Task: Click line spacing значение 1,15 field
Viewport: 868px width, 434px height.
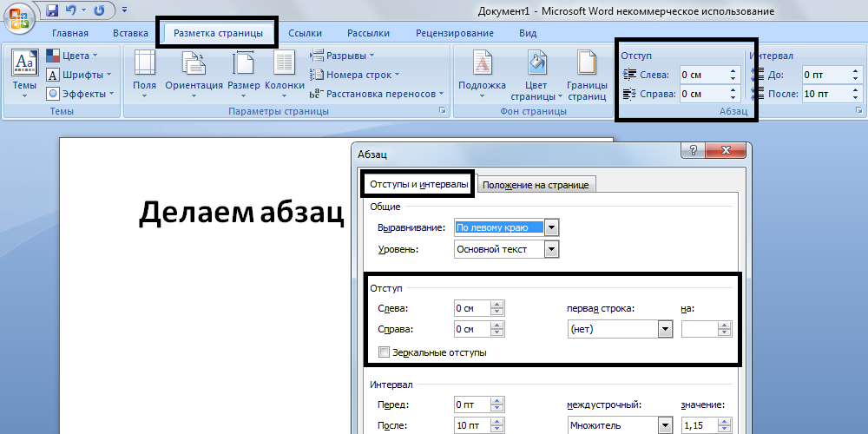Action: pos(700,426)
